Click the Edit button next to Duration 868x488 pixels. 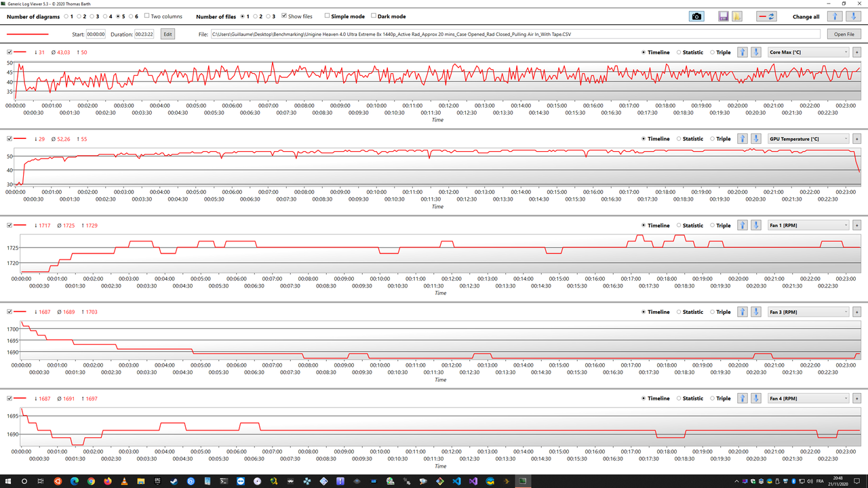click(x=167, y=33)
